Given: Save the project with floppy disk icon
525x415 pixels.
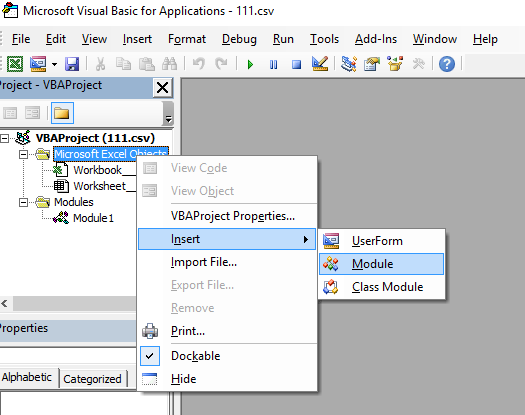Looking at the screenshot, I should tap(72, 64).
